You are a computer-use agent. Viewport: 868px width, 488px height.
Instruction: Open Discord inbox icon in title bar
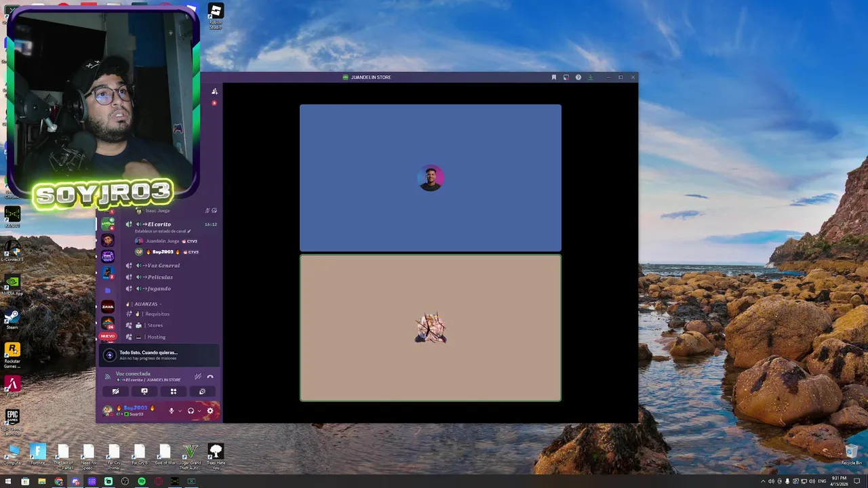[566, 77]
